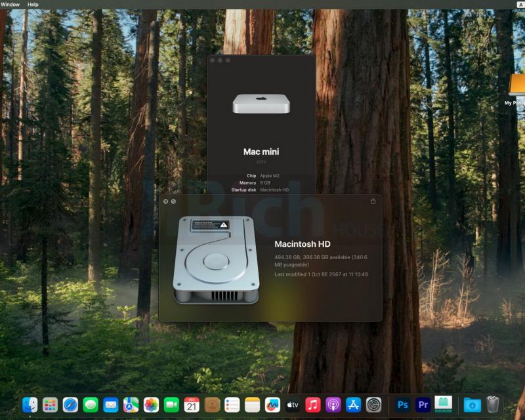The height and width of the screenshot is (420, 525).
Task: Open the App Store dock icon
Action: pyautogui.click(x=354, y=405)
